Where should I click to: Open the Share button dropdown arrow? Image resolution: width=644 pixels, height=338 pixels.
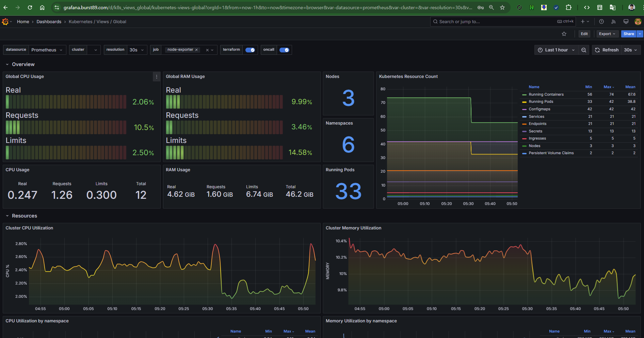pyautogui.click(x=640, y=34)
